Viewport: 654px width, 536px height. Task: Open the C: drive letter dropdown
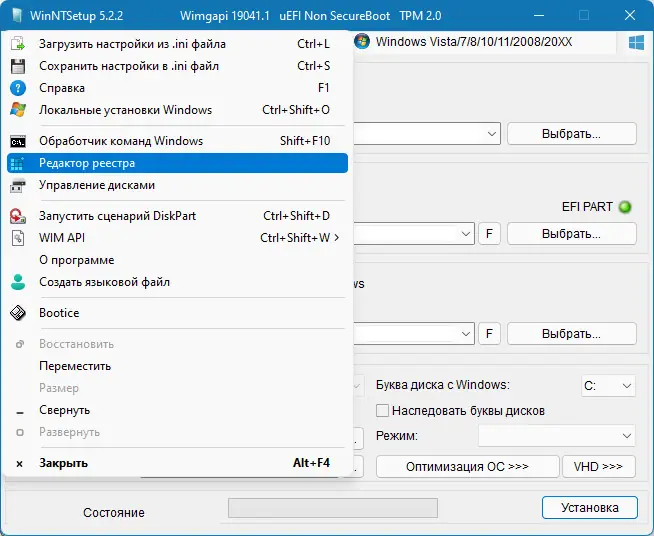608,386
